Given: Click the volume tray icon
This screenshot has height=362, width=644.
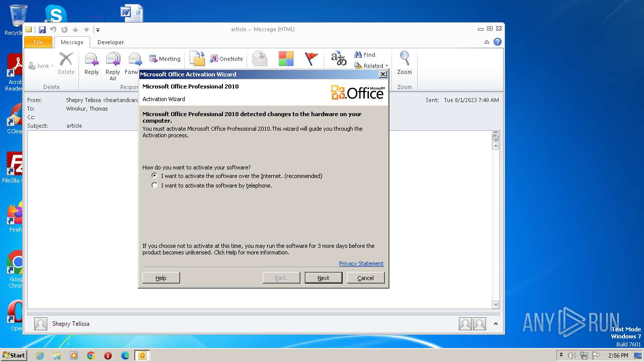Looking at the screenshot, I should point(572,355).
